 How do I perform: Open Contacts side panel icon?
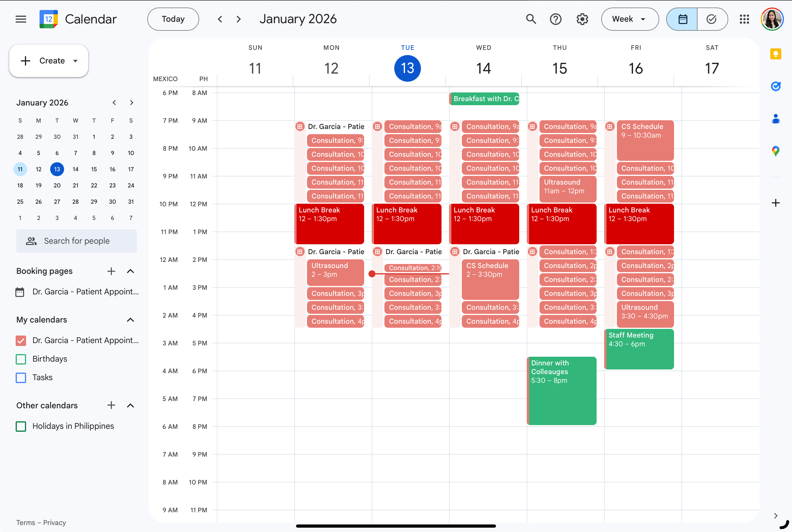(775, 119)
